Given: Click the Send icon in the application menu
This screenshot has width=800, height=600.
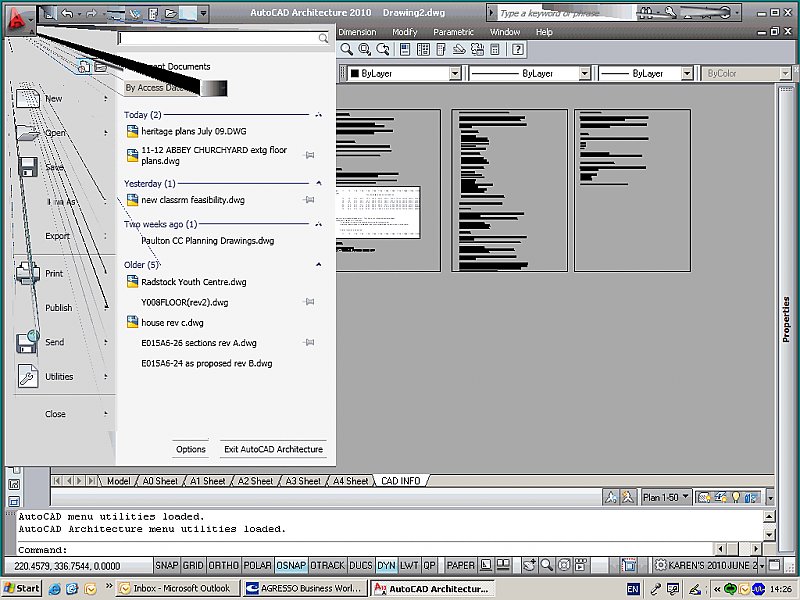Looking at the screenshot, I should pos(30,342).
